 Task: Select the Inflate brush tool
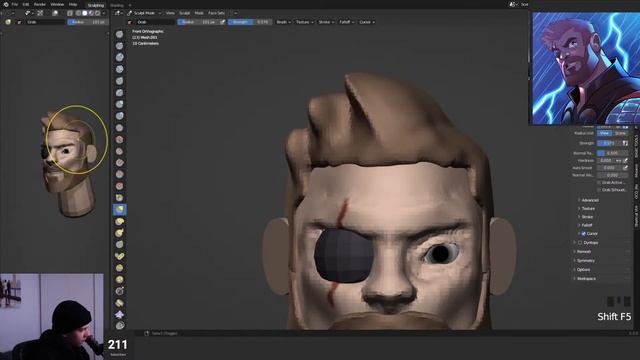tap(120, 104)
